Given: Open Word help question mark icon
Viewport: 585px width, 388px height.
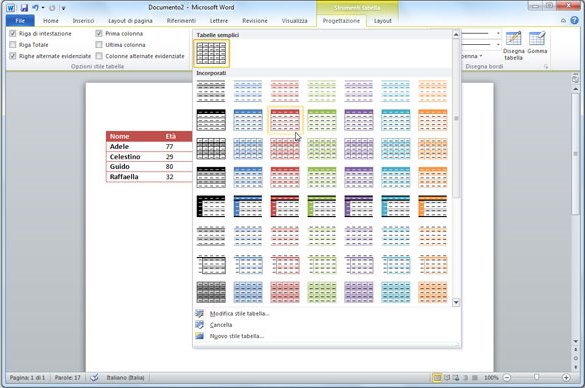Looking at the screenshot, I should tap(575, 21).
